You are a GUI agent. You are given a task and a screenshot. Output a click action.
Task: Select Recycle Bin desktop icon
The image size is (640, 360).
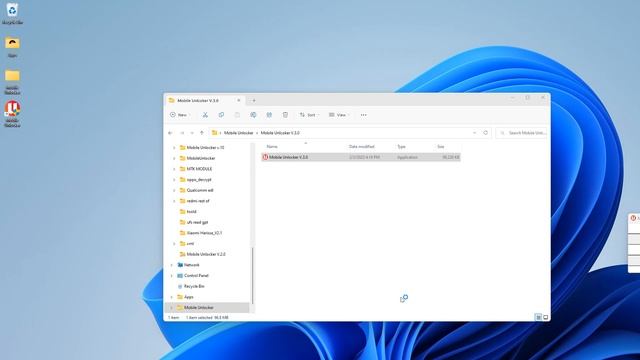coord(12,13)
